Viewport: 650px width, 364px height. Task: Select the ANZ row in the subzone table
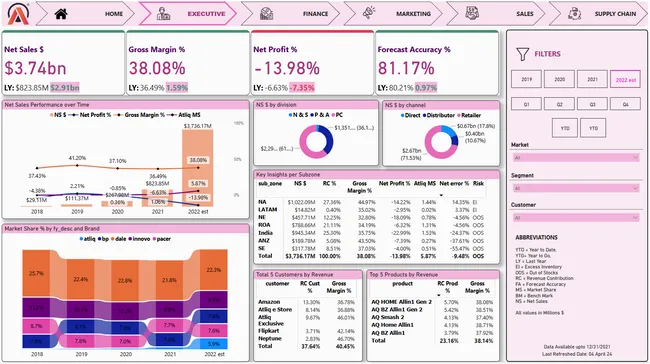tap(371, 241)
